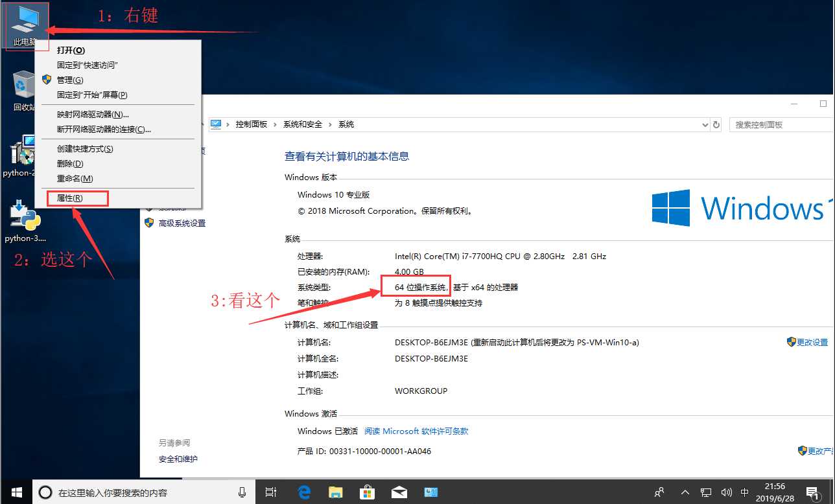Expand chevron before 控制面板 breadcrumb
The width and height of the screenshot is (835, 504).
228,124
